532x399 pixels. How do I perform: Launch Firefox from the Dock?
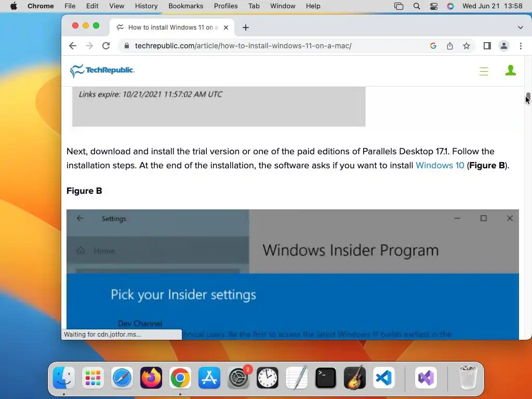[x=151, y=378]
